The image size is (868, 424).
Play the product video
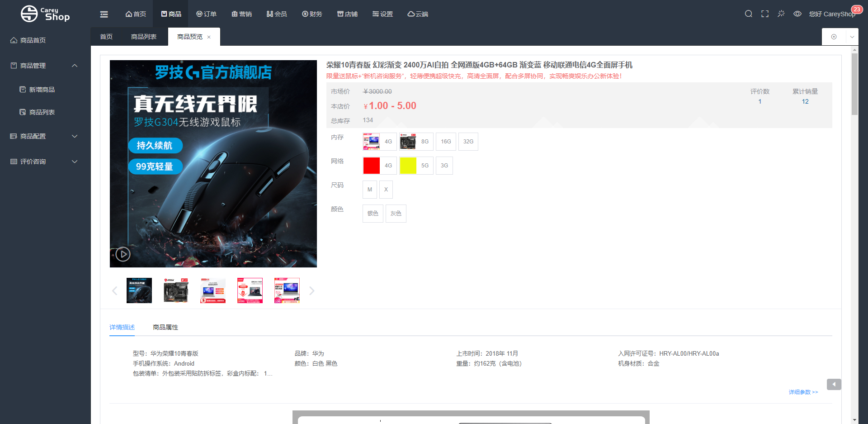pos(123,254)
